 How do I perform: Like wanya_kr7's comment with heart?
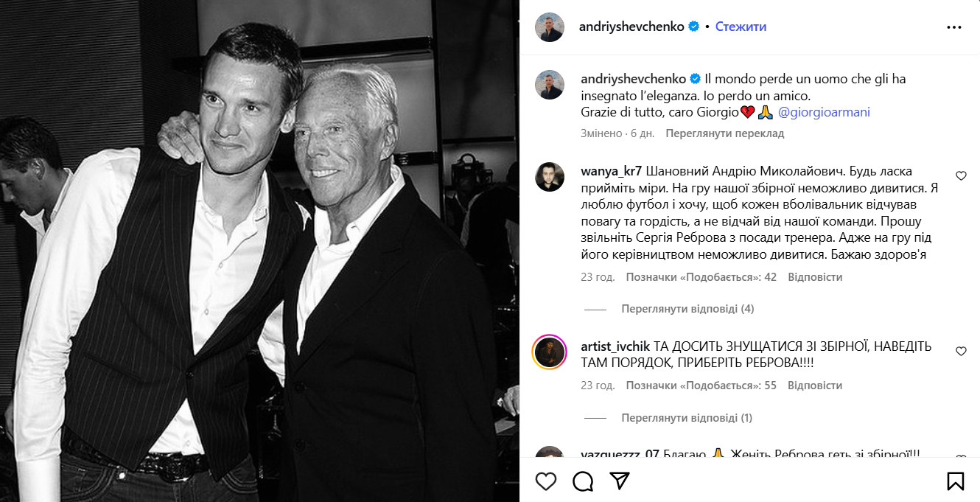[x=961, y=176]
